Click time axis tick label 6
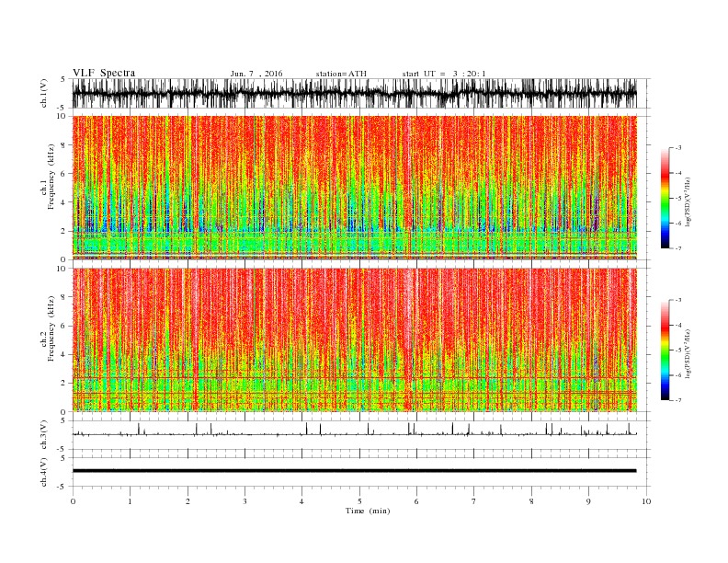Viewport: 728px width, 563px height. point(417,501)
